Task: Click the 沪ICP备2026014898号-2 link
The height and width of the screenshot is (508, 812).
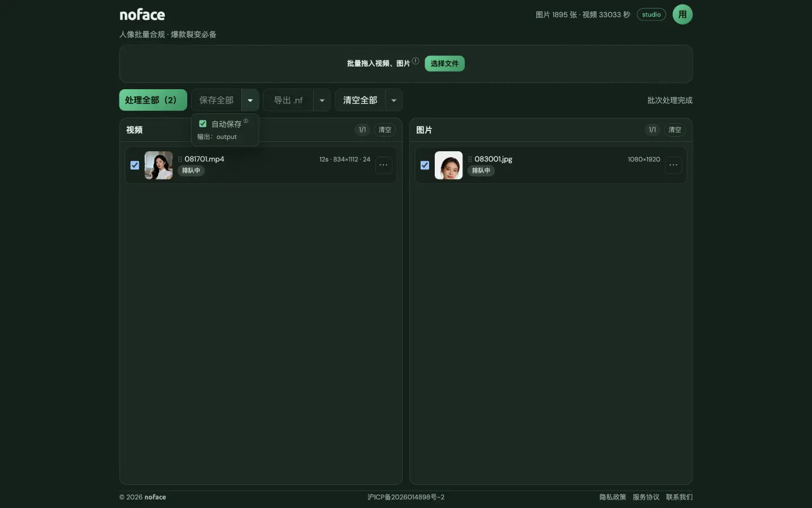Action: (406, 497)
